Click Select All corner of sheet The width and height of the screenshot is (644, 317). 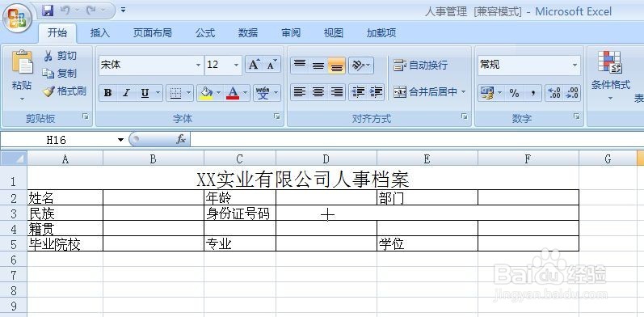click(14, 158)
